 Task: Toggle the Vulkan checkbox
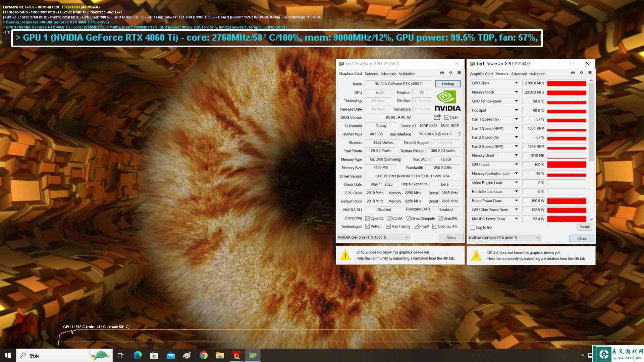click(367, 226)
